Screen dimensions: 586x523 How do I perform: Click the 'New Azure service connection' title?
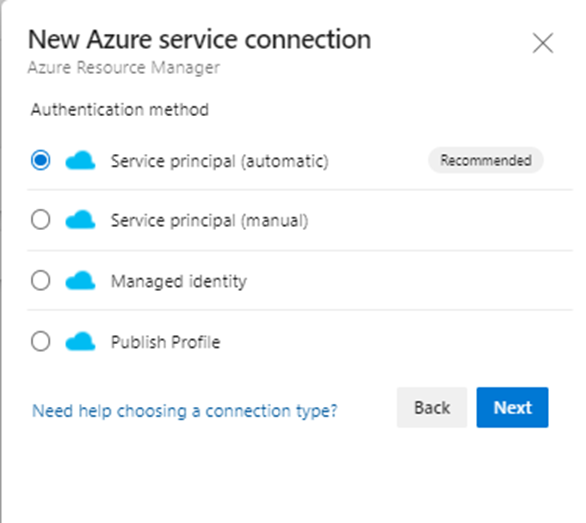200,39
